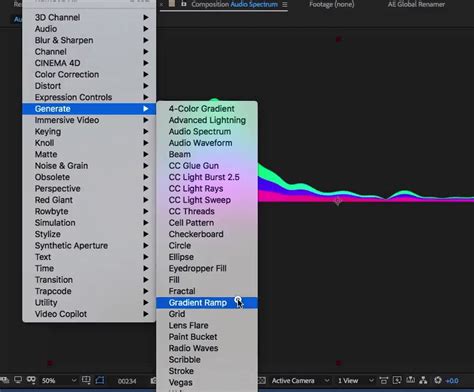The height and width of the screenshot is (392, 474).
Task: Select the Beam effect
Action: pos(207,154)
